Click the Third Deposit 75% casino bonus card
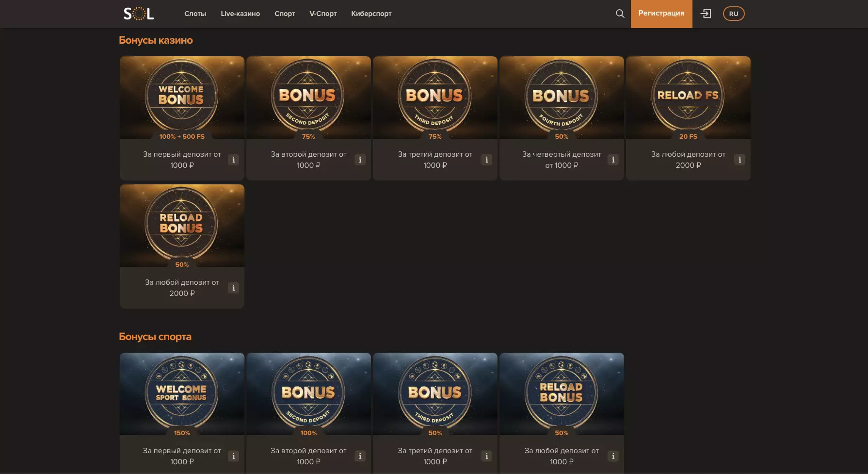 434,97
